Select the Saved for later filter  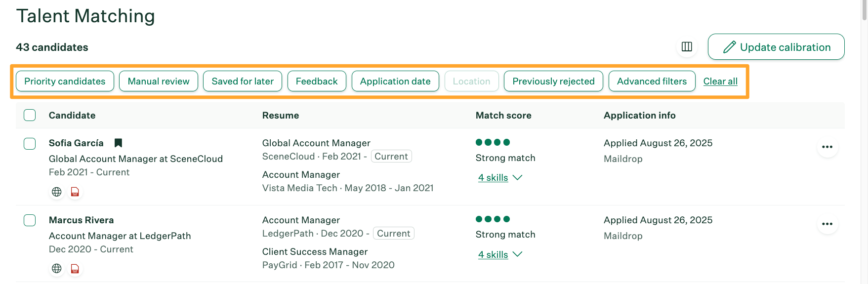coord(243,81)
